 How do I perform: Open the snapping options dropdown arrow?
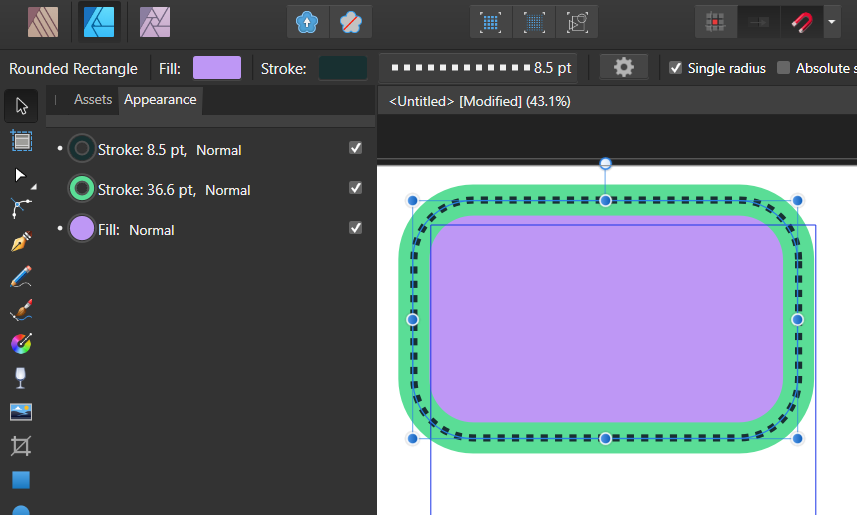pyautogui.click(x=832, y=22)
